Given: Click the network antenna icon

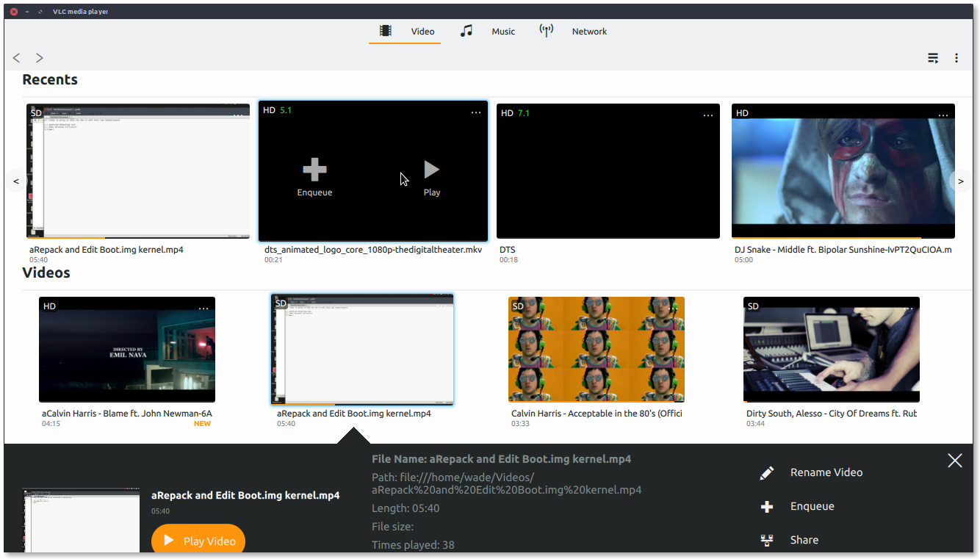Looking at the screenshot, I should (546, 31).
